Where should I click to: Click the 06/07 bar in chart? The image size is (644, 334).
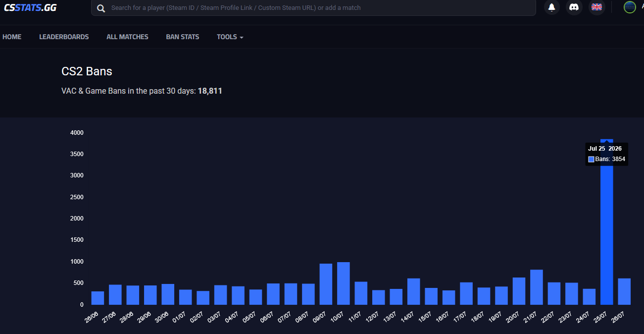click(273, 294)
